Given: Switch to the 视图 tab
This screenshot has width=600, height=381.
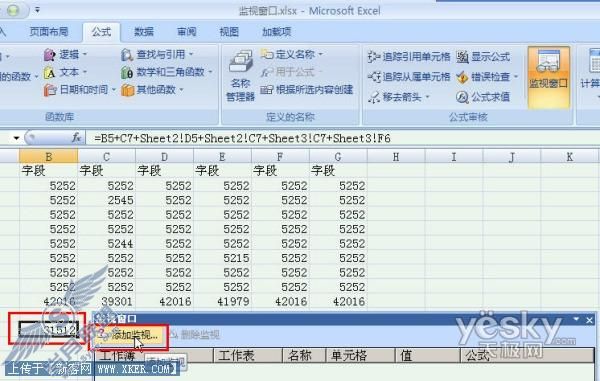Looking at the screenshot, I should [x=229, y=32].
